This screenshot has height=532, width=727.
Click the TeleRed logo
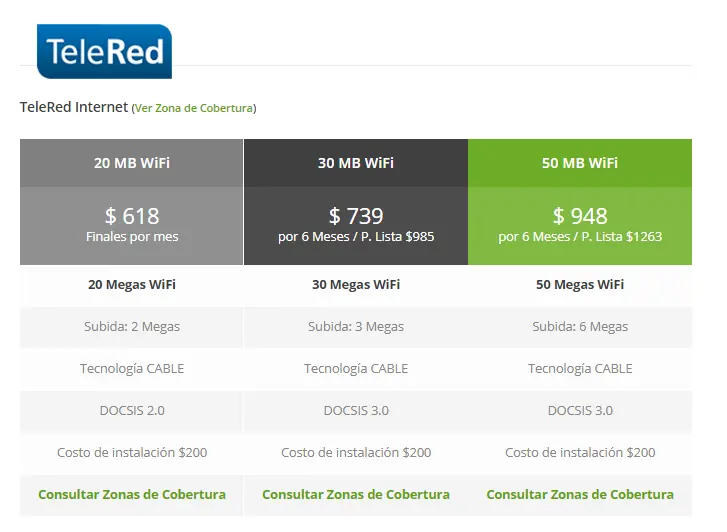[104, 51]
